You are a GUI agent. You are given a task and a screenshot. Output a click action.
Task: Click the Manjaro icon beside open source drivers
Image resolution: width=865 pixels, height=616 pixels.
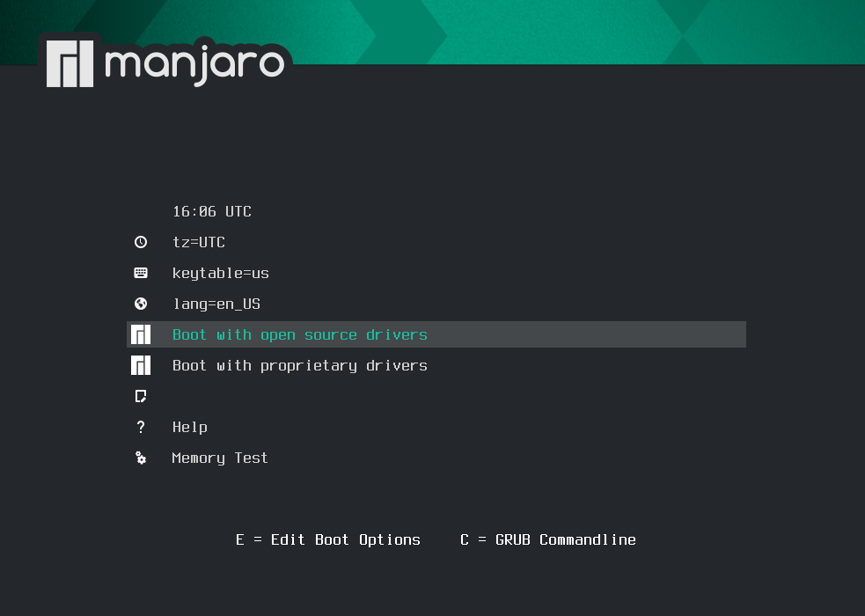pyautogui.click(x=141, y=334)
